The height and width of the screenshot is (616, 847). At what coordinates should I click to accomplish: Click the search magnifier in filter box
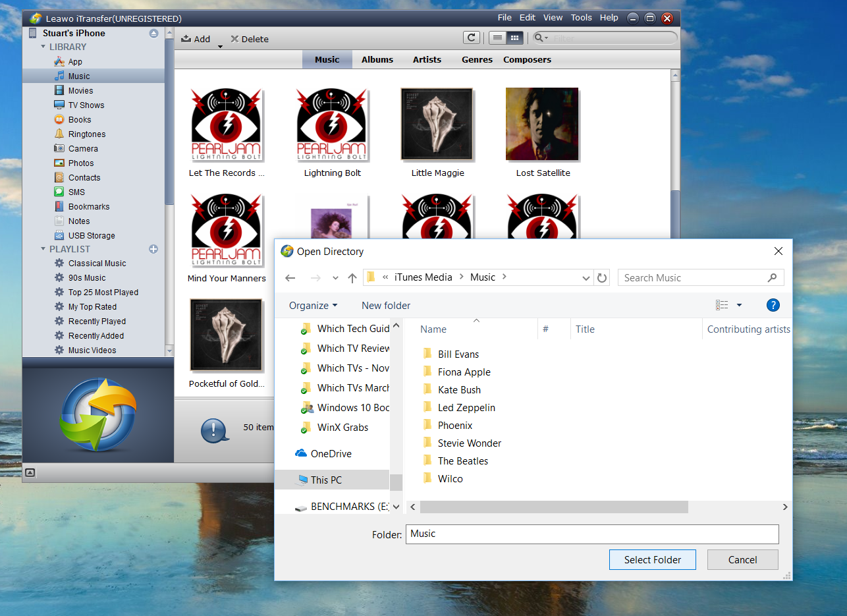pyautogui.click(x=540, y=38)
